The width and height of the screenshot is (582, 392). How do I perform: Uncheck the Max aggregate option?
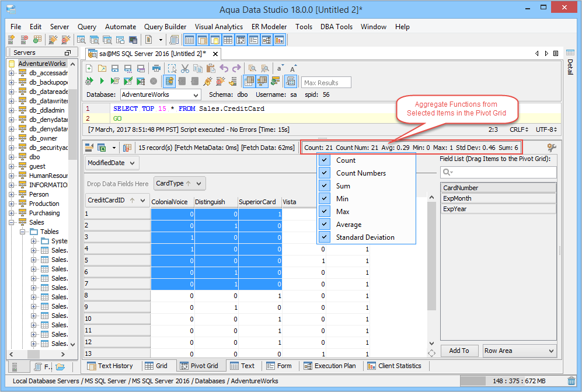(x=325, y=211)
